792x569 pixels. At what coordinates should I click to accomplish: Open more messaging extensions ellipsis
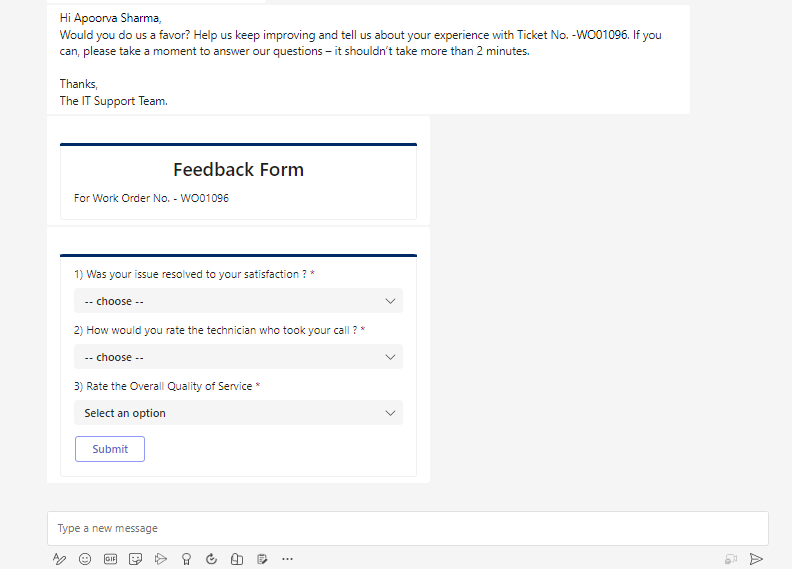pyautogui.click(x=288, y=559)
